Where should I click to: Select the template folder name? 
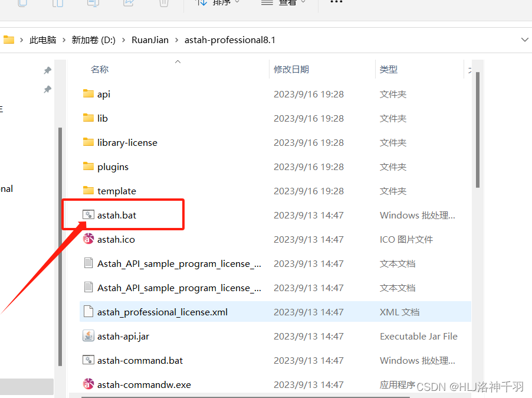117,191
